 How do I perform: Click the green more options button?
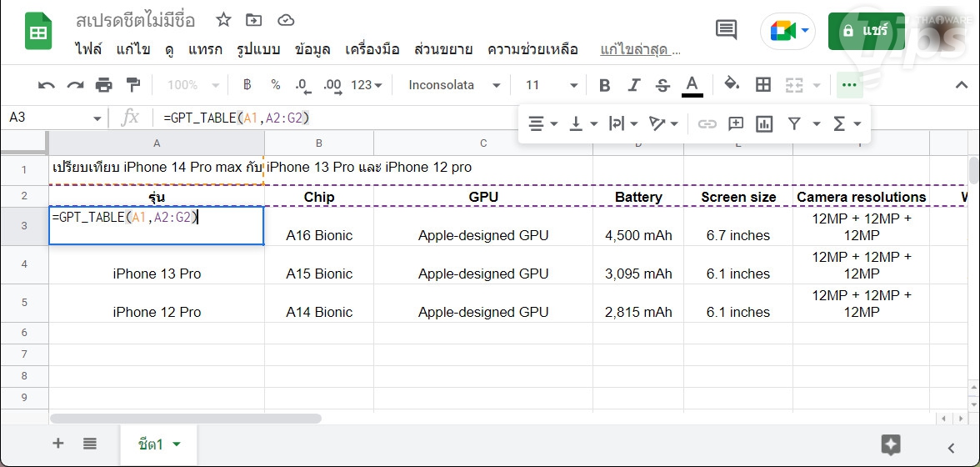tap(849, 85)
